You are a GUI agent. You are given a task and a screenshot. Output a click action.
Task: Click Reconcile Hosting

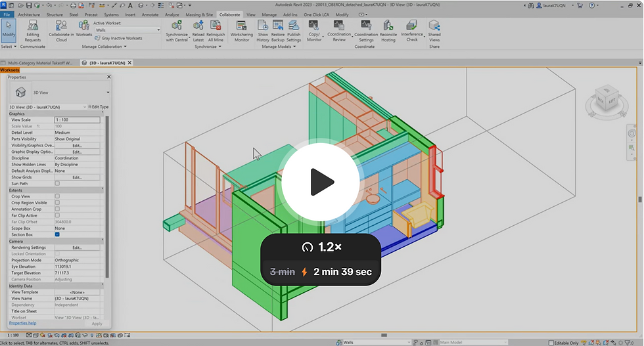(388, 32)
